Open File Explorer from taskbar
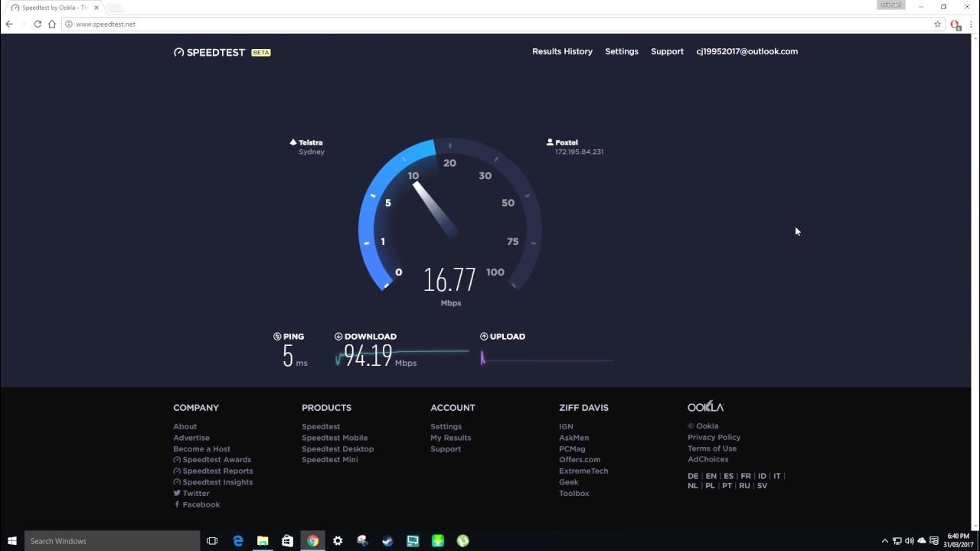This screenshot has height=551, width=980. point(263,541)
